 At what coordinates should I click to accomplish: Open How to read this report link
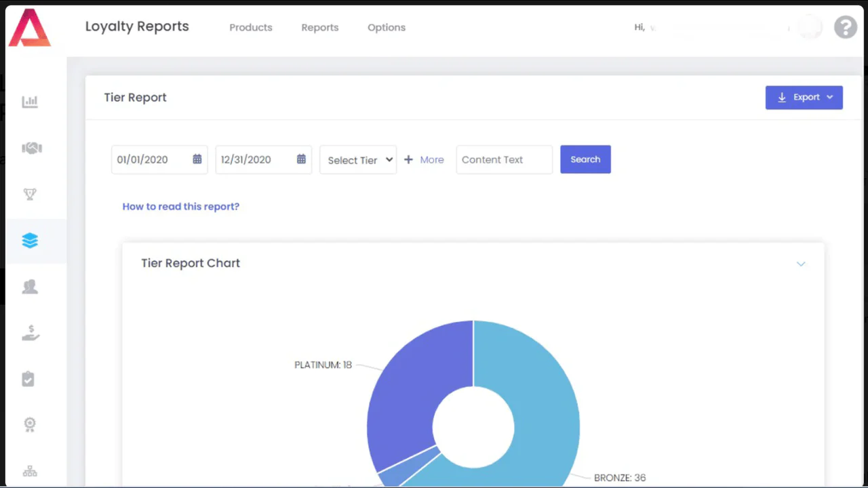181,206
